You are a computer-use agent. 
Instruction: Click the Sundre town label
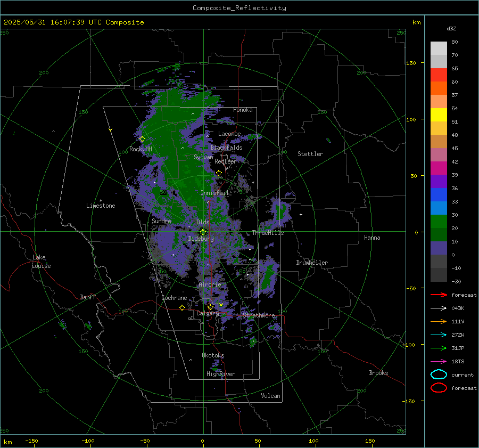tap(161, 221)
